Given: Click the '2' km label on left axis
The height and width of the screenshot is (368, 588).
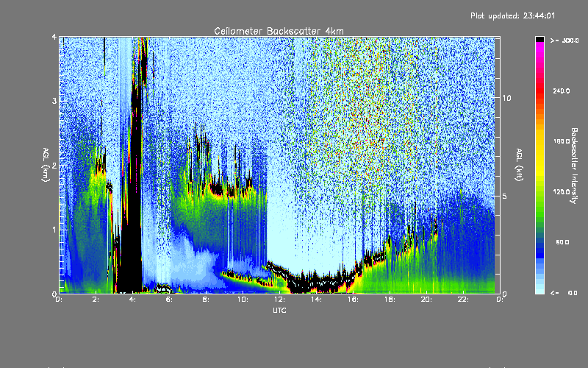Looking at the screenshot, I should tap(54, 165).
